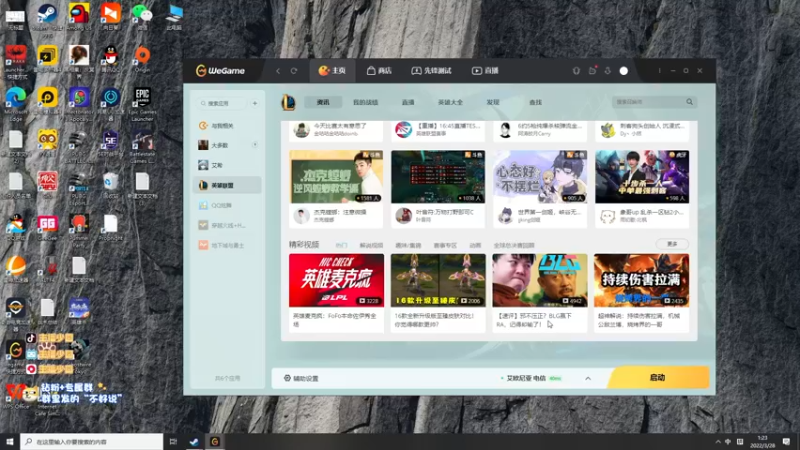Click the yellow 启动 launch button
The image size is (800, 450).
click(x=658, y=378)
